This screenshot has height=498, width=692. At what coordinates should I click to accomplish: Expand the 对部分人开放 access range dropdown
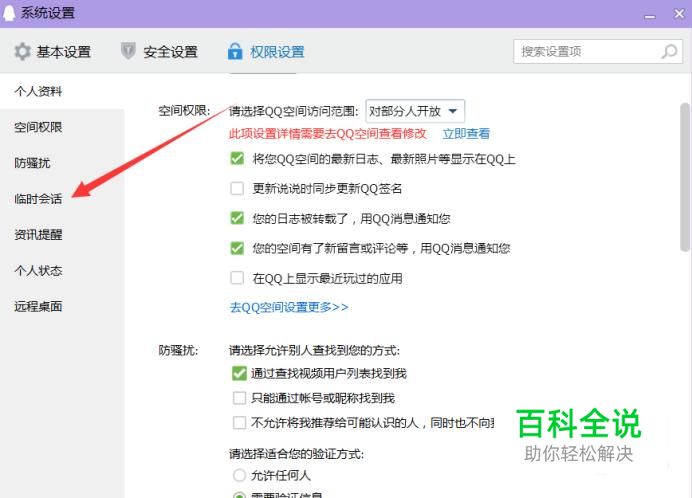click(415, 111)
